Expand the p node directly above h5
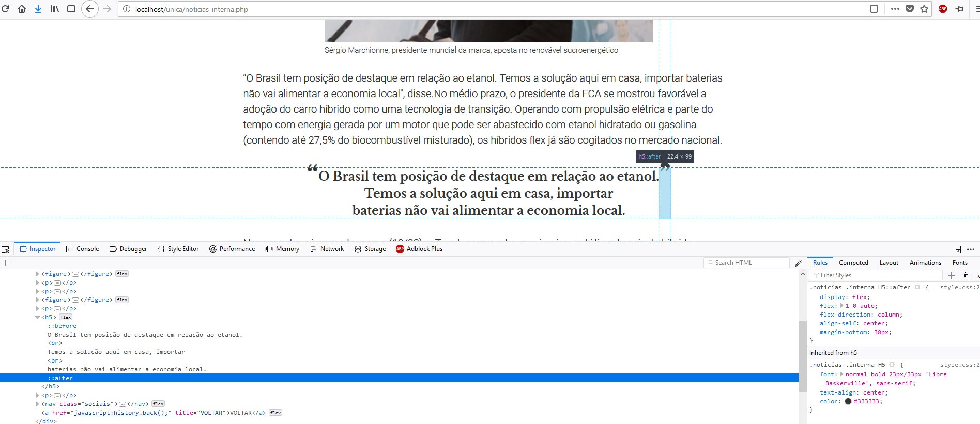This screenshot has width=980, height=424. (37, 308)
